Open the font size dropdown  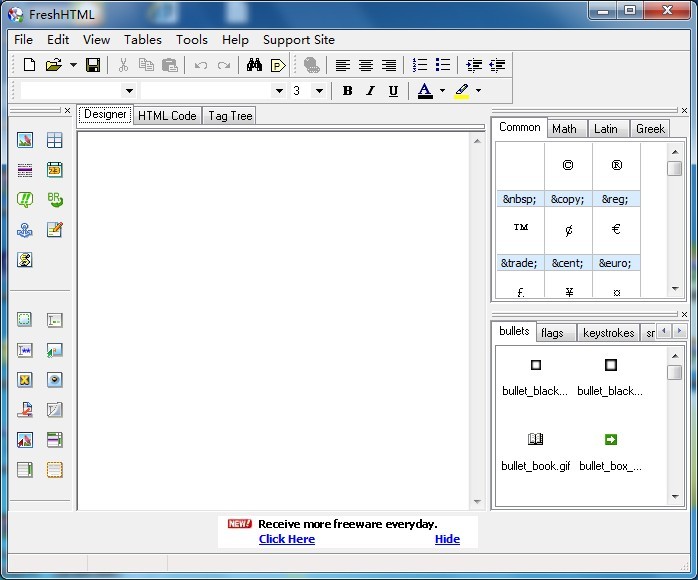pos(319,91)
